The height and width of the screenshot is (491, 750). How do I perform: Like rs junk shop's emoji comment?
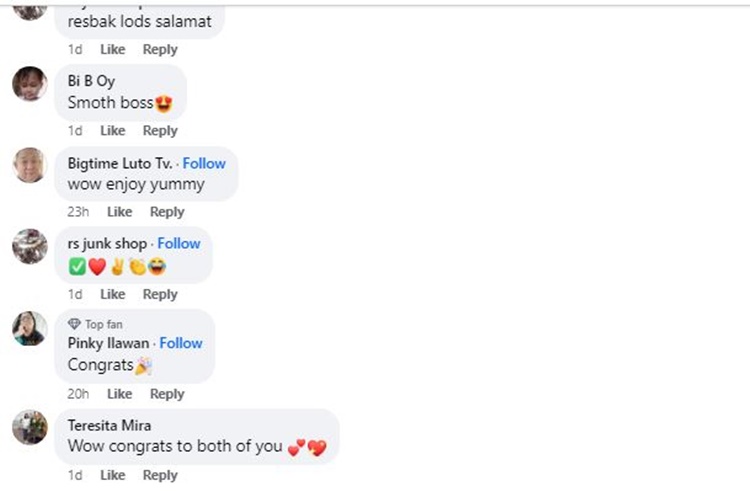pos(113,294)
